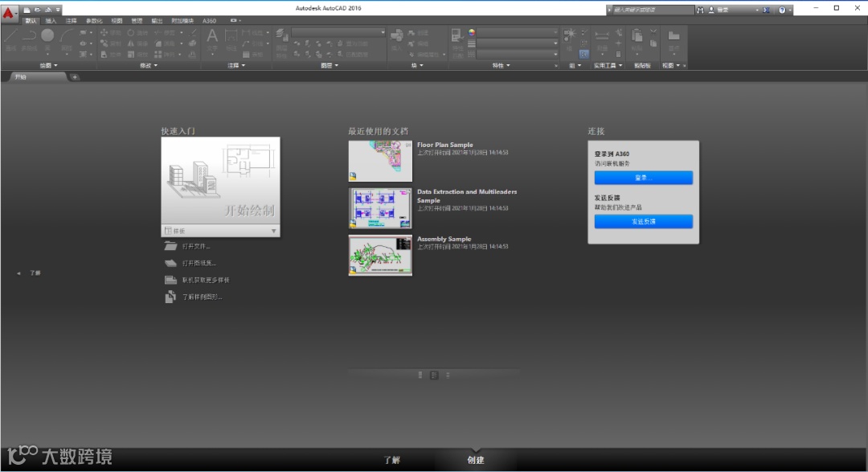Click the search keyword input field
This screenshot has width=868, height=472.
click(x=653, y=10)
